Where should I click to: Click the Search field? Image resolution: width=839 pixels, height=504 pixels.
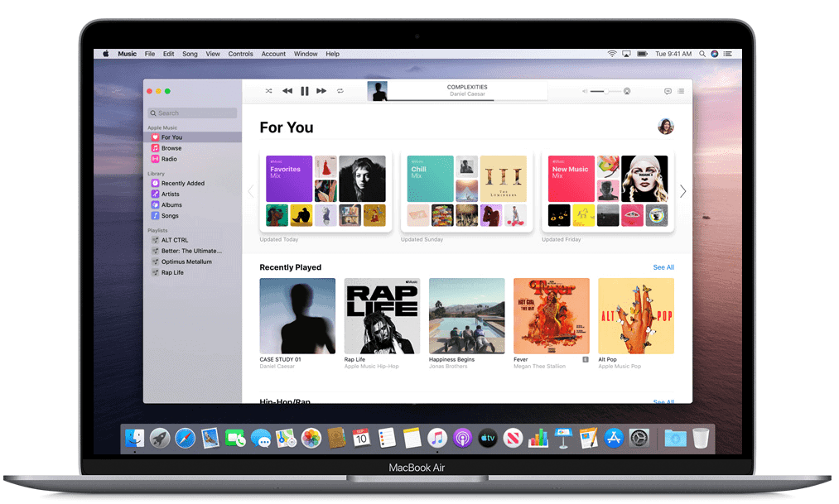192,113
